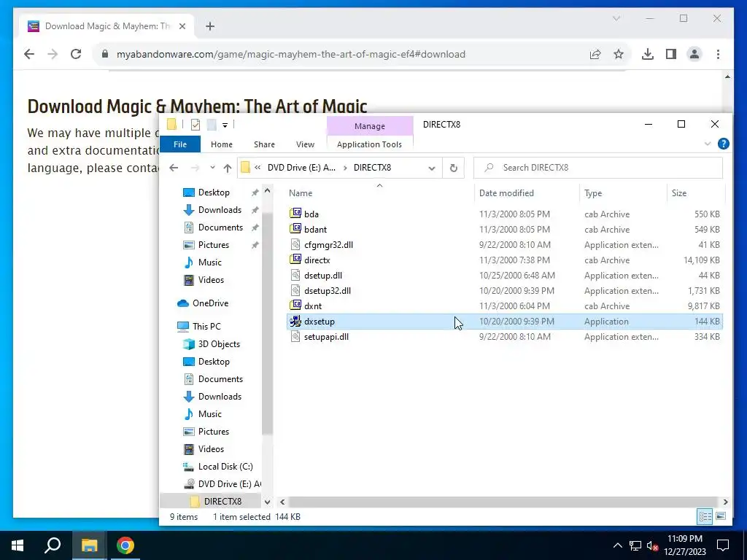The height and width of the screenshot is (560, 747).
Task: Open Chrome downloads icon
Action: click(x=648, y=54)
